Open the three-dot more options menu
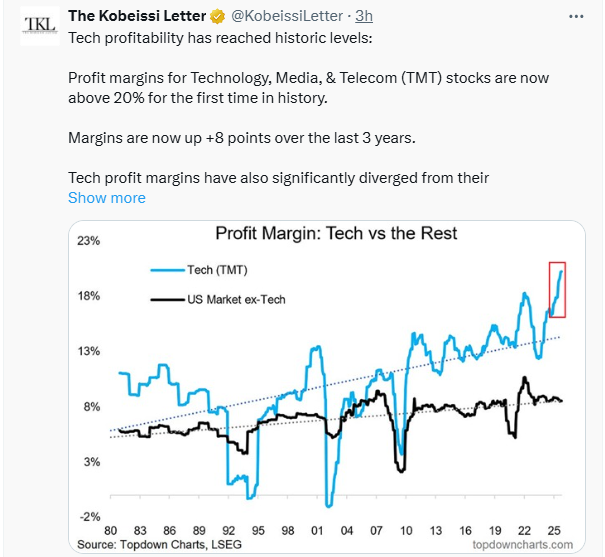The width and height of the screenshot is (605, 557). (x=574, y=17)
